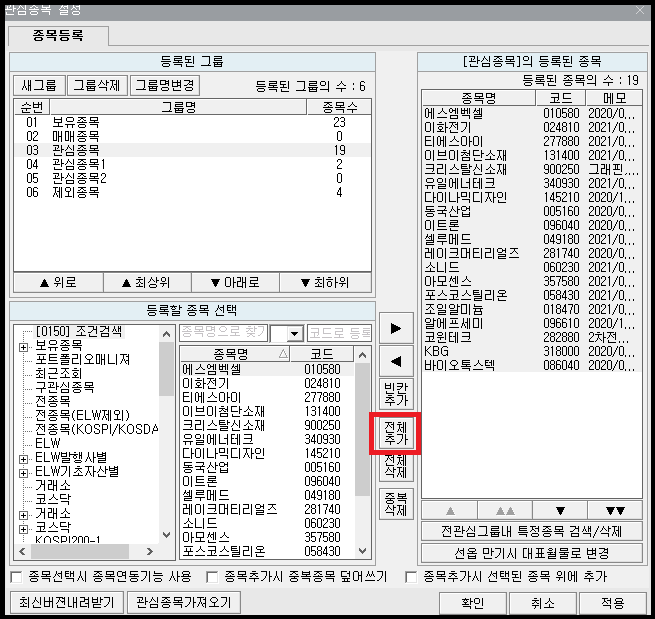Move selected stock up one row
The width and height of the screenshot is (655, 619).
(450, 510)
